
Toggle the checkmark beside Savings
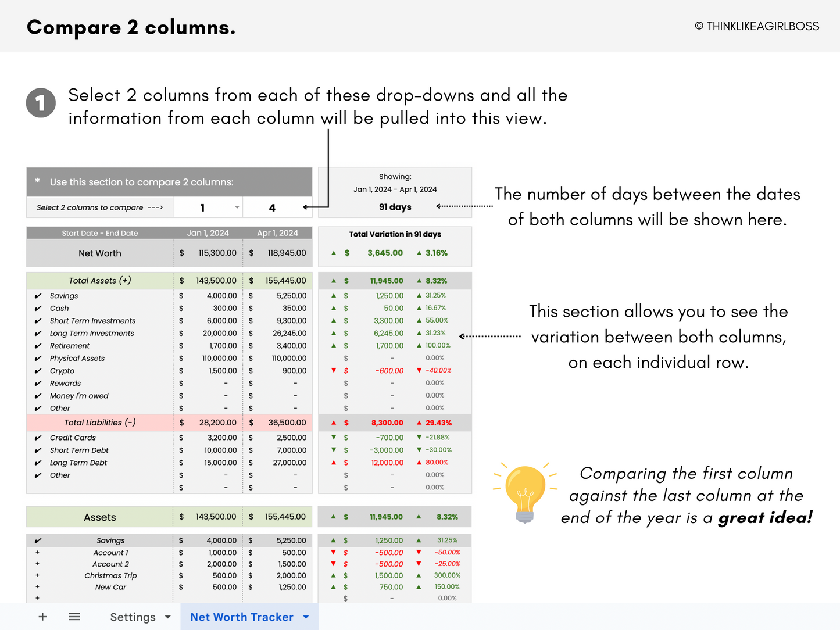[x=37, y=295]
